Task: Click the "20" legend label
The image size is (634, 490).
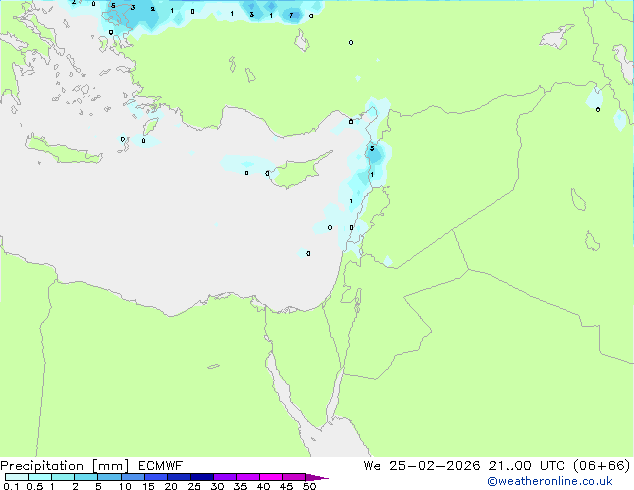Action: [171, 486]
